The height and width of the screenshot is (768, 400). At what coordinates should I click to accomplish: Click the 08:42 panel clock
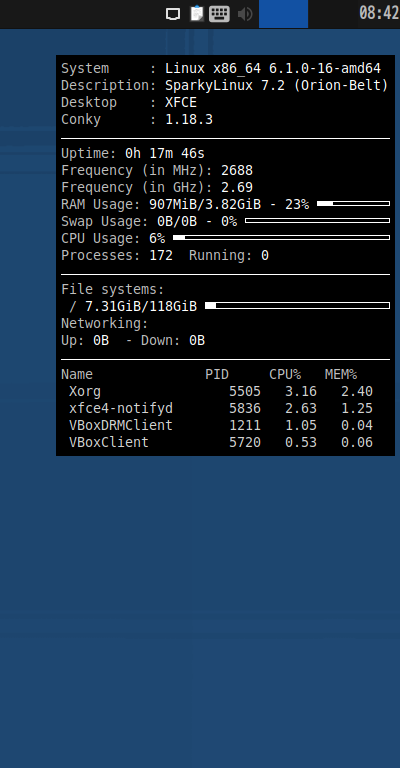(x=379, y=13)
